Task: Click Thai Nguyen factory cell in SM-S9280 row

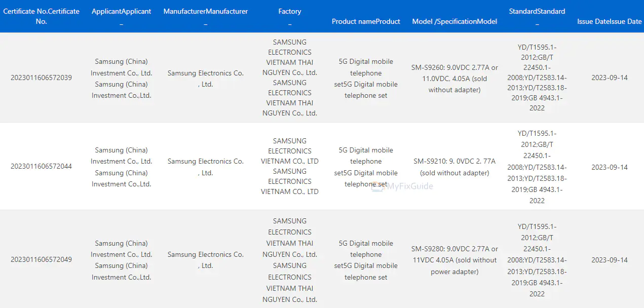Action: (x=289, y=260)
